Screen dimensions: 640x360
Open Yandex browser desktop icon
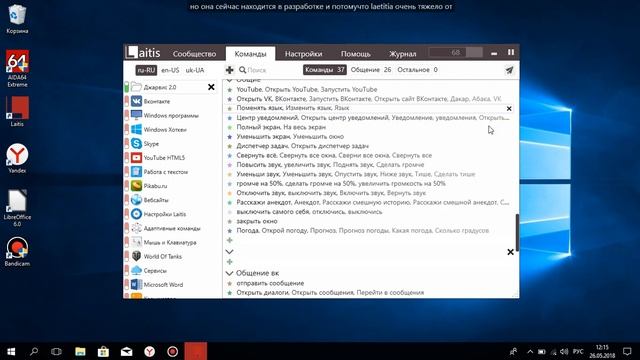[17, 158]
